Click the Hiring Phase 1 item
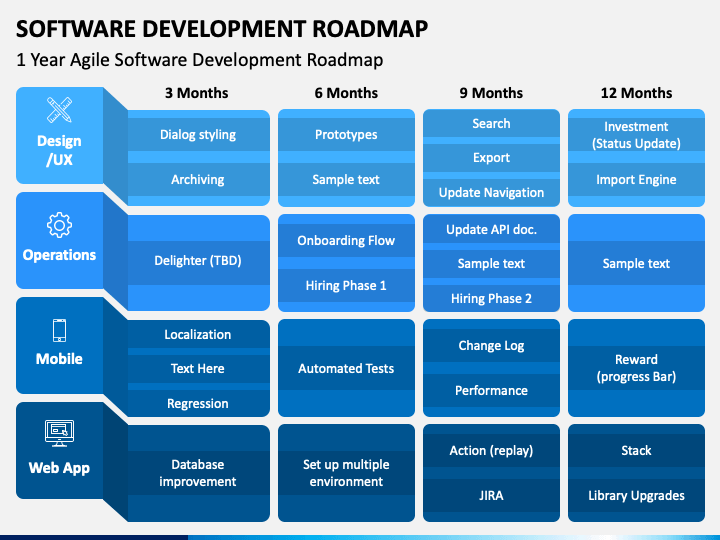Viewport: 720px width, 540px height. pyautogui.click(x=346, y=286)
